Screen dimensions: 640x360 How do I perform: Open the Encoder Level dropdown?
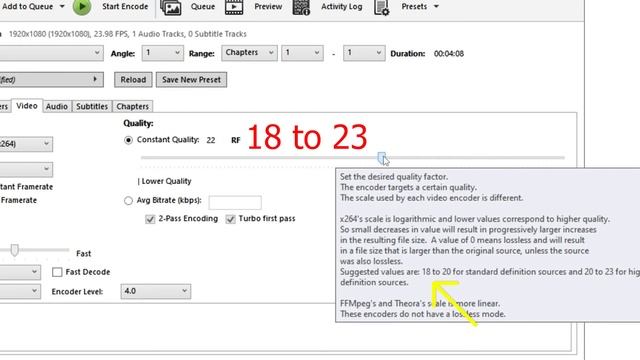point(156,291)
